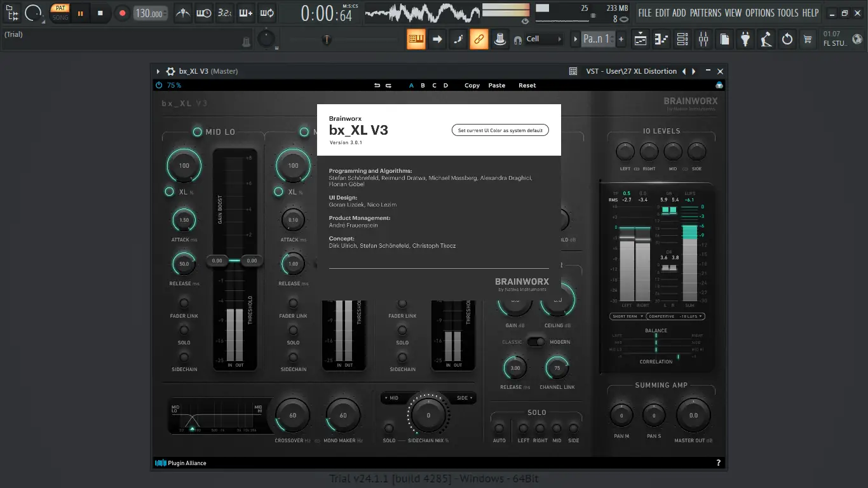Image resolution: width=868 pixels, height=488 pixels.
Task: Add a new pattern with plus button
Action: click(621, 39)
